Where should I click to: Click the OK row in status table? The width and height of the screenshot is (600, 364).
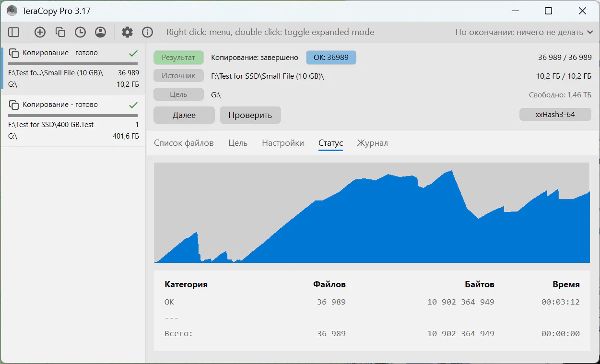(x=372, y=302)
